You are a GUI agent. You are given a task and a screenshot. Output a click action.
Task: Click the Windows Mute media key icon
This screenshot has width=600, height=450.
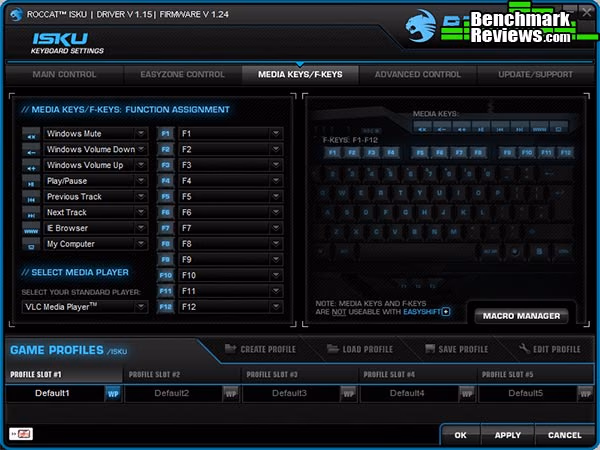coord(31,134)
